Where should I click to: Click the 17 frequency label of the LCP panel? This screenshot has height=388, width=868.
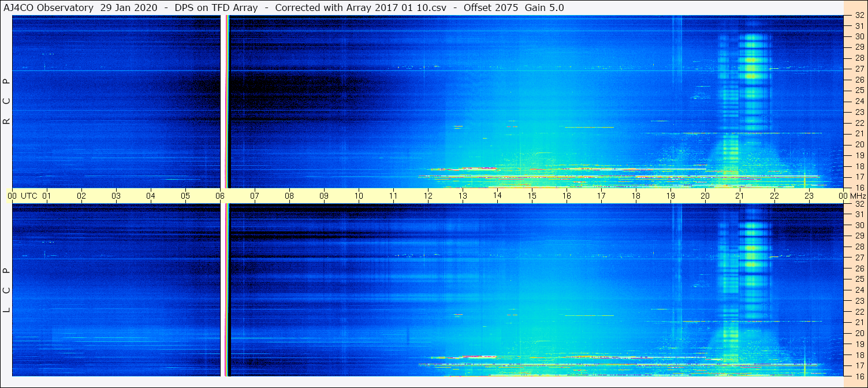coord(859,365)
